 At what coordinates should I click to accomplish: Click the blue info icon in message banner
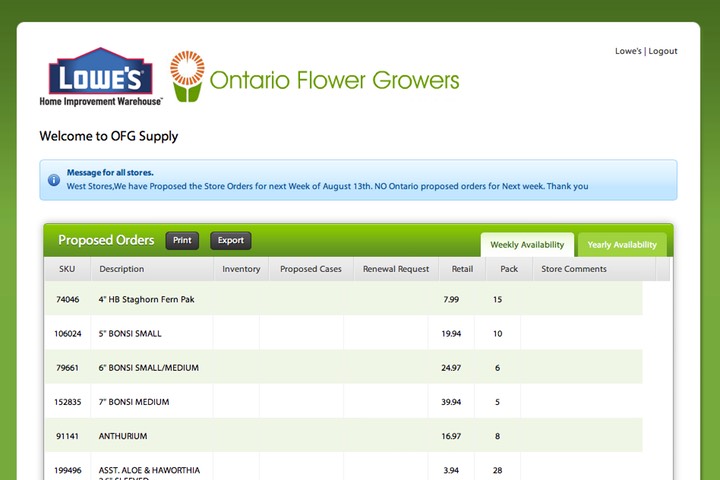pyautogui.click(x=54, y=180)
